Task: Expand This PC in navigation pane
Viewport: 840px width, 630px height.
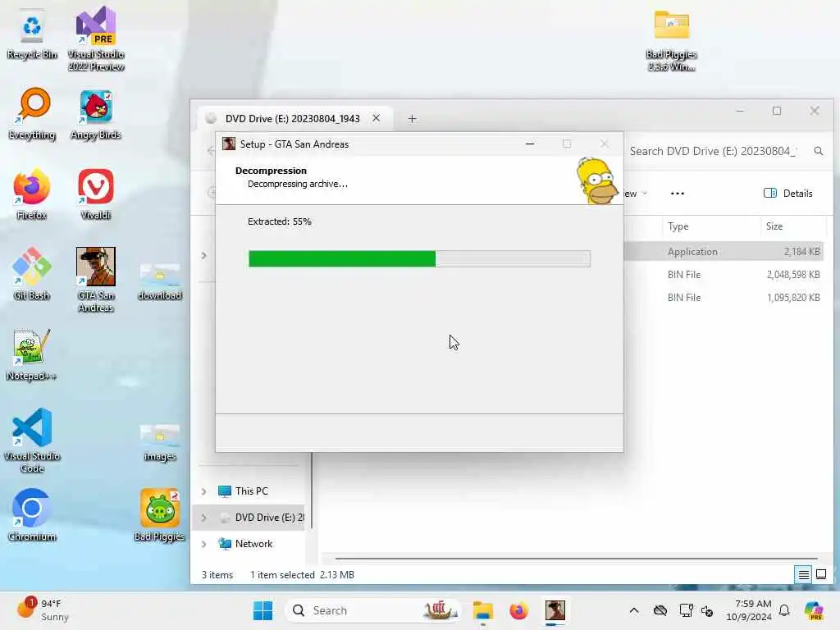Action: [x=203, y=491]
